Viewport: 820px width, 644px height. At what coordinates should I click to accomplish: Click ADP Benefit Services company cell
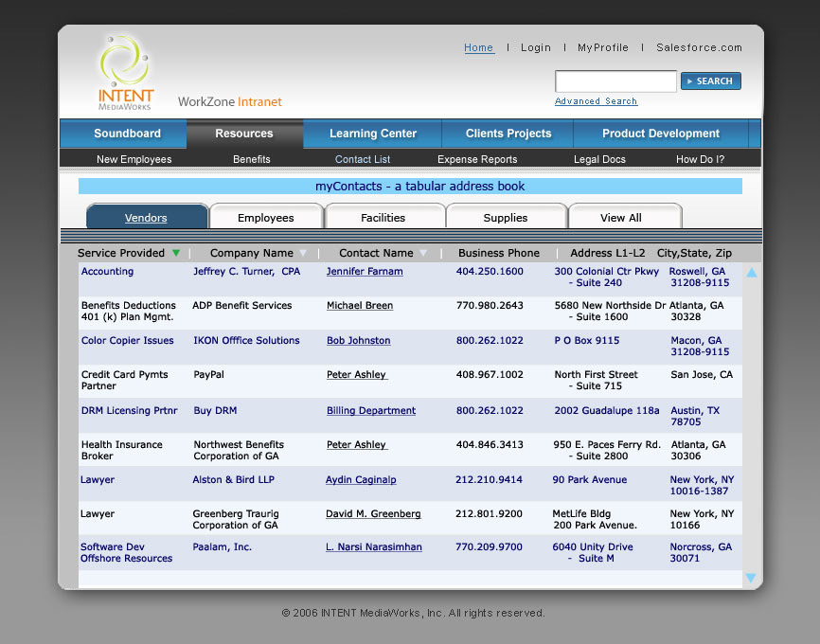tap(241, 306)
